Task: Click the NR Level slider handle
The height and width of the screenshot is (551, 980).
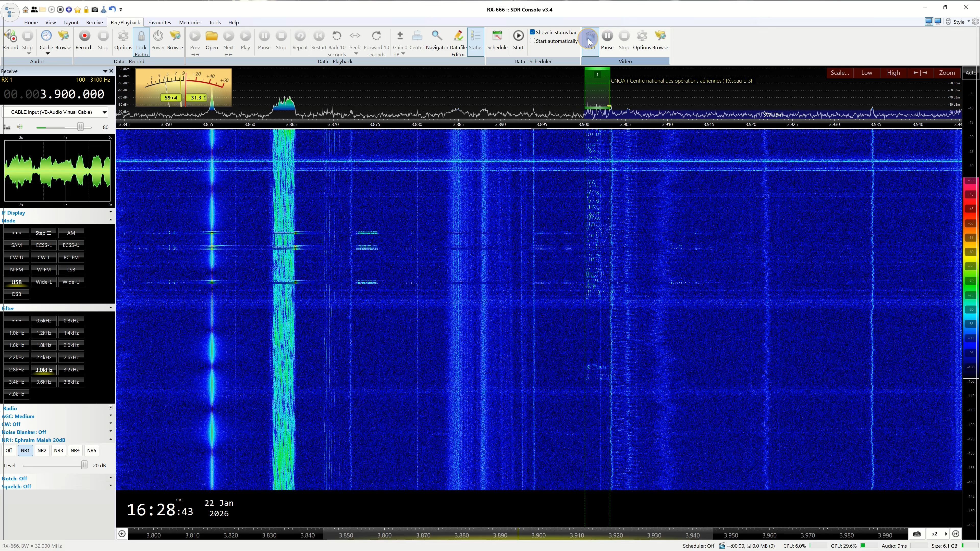Action: pyautogui.click(x=84, y=466)
